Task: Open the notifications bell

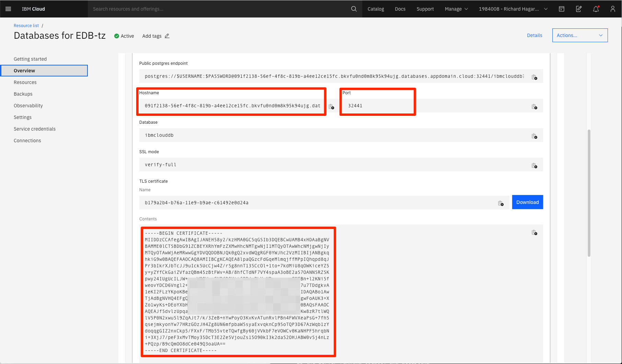Action: [x=596, y=9]
